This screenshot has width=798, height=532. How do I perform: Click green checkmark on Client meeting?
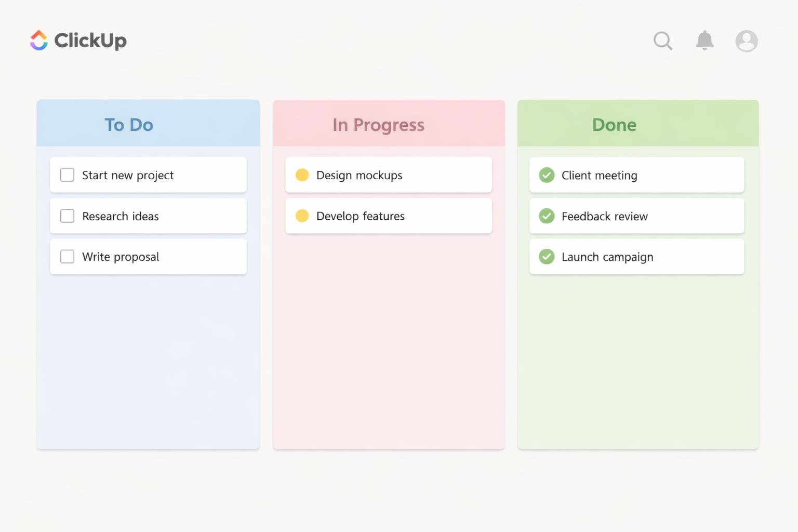547,175
